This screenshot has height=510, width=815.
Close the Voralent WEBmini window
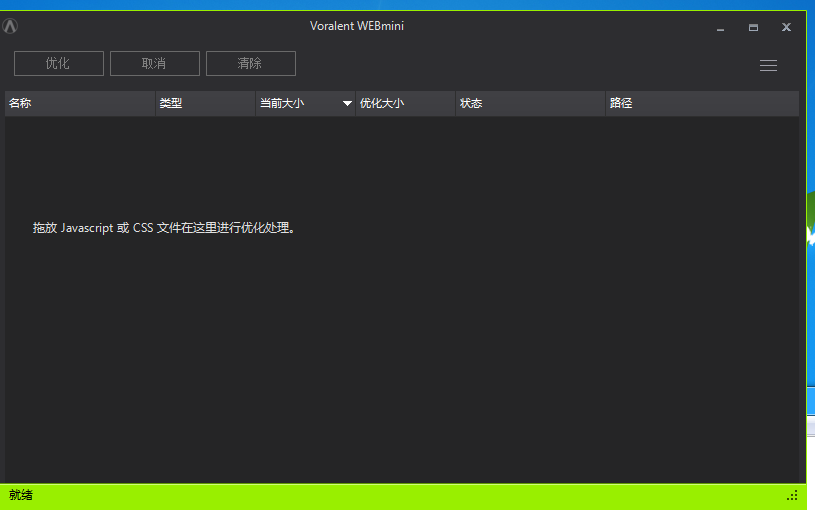[x=786, y=27]
